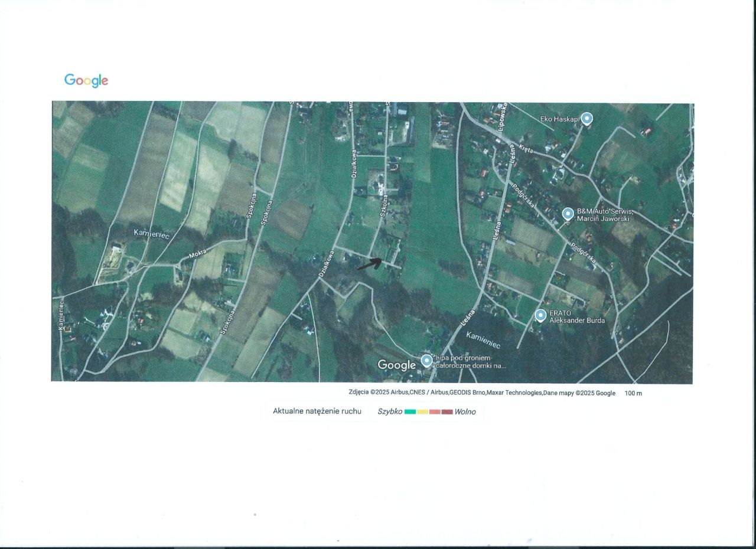Click the Eko Haskap map pin
Screen dimensions: 756x549
(586, 119)
